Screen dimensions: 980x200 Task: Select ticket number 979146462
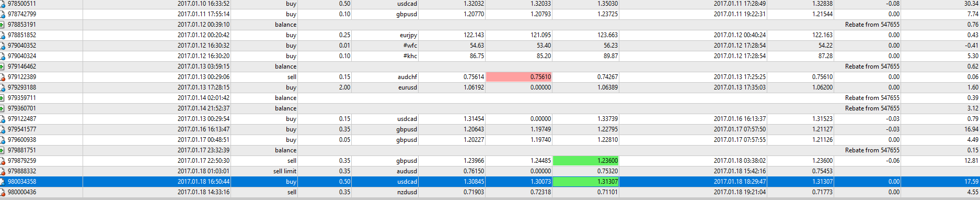tap(22, 66)
